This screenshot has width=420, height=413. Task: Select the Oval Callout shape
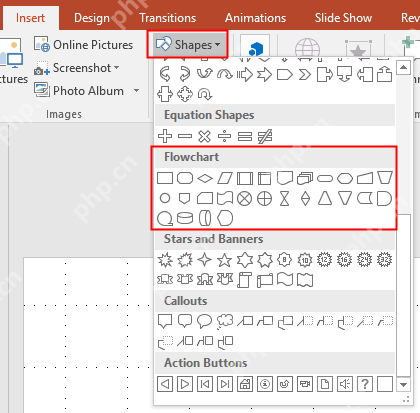click(x=205, y=321)
